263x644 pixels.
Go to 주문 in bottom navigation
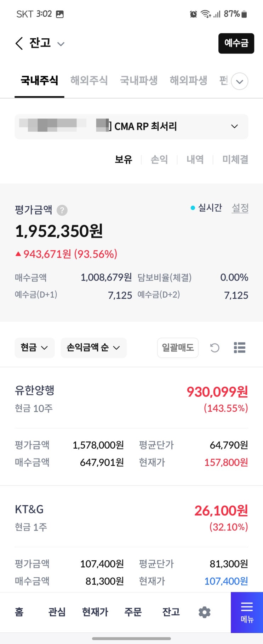click(x=133, y=612)
